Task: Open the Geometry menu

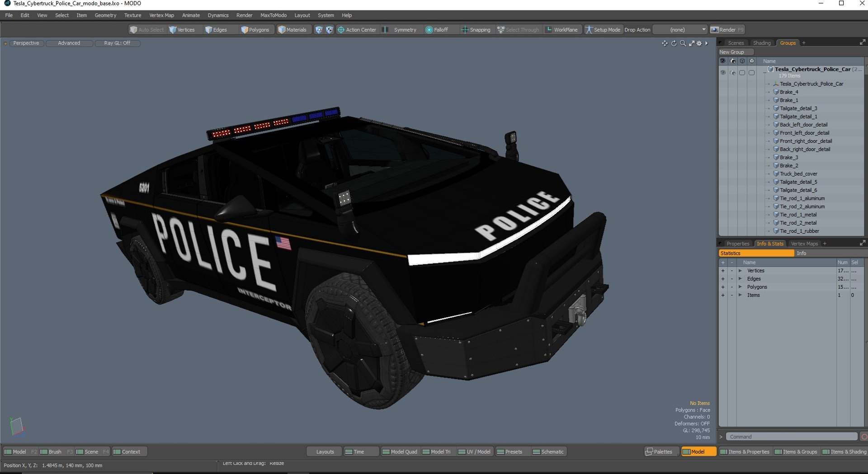Action: 105,15
